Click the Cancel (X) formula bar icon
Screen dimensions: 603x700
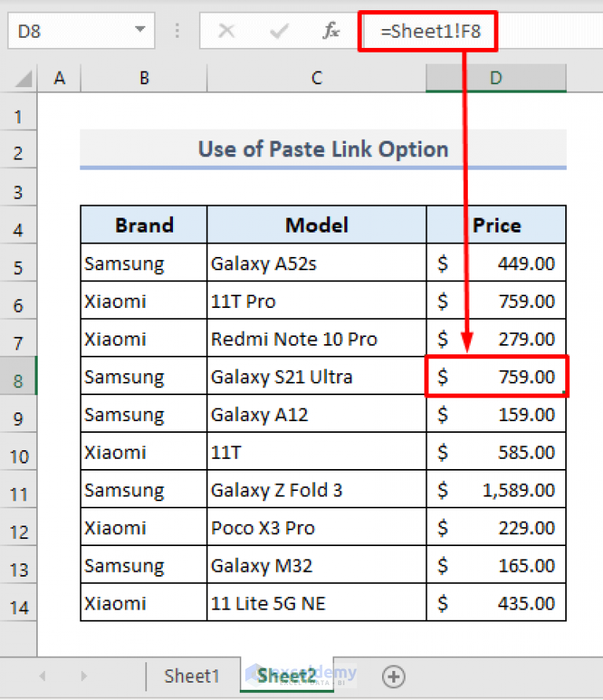coord(226,31)
